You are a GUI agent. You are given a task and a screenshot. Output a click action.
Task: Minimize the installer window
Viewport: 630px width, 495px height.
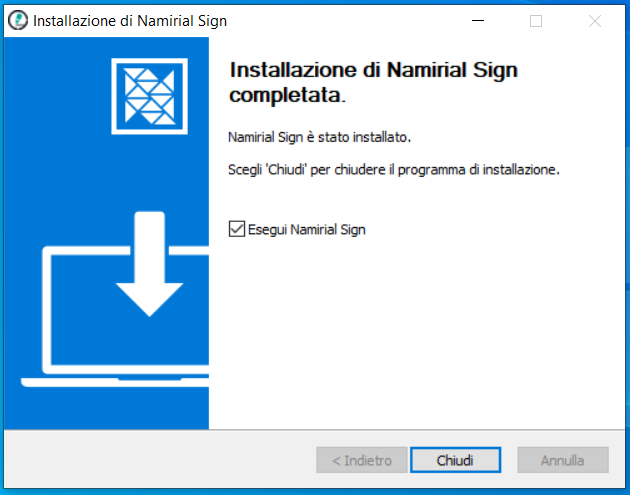478,20
